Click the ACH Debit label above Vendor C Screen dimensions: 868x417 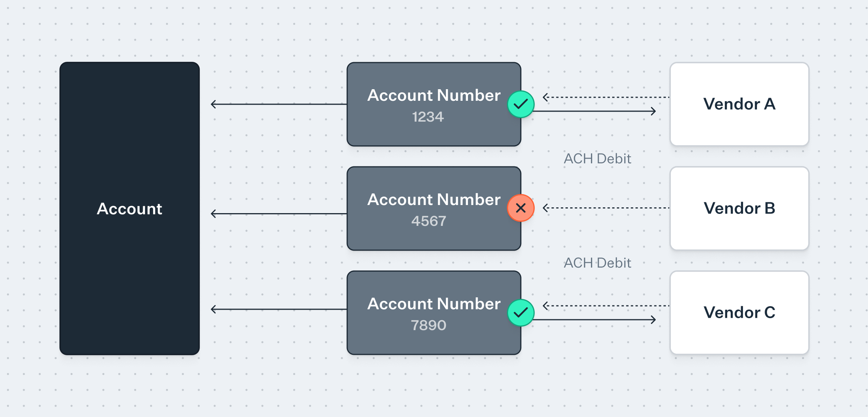597,263
